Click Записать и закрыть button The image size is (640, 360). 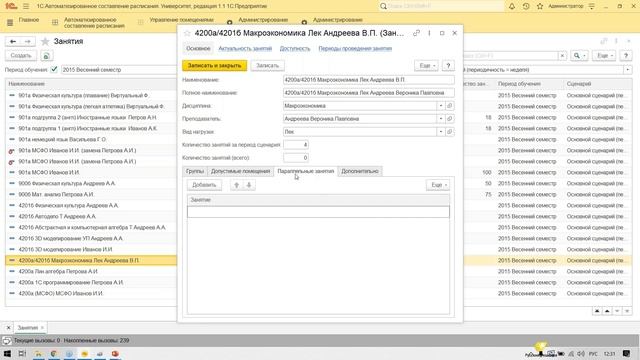click(214, 65)
